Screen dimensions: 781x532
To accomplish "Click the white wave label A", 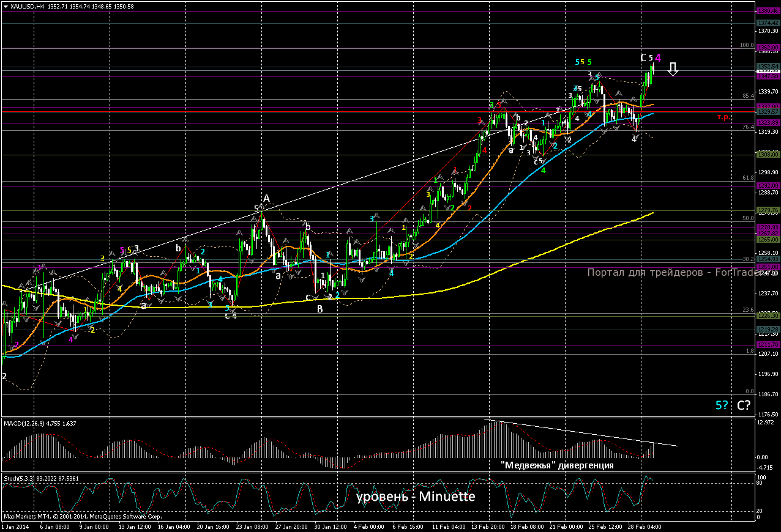I will [266, 198].
